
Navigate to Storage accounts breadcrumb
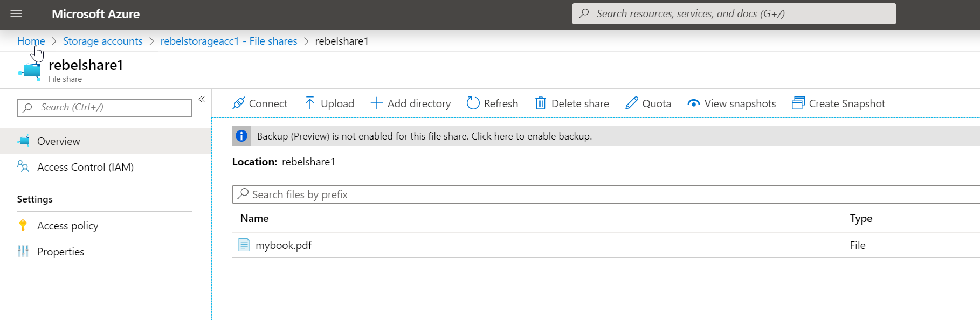[103, 41]
